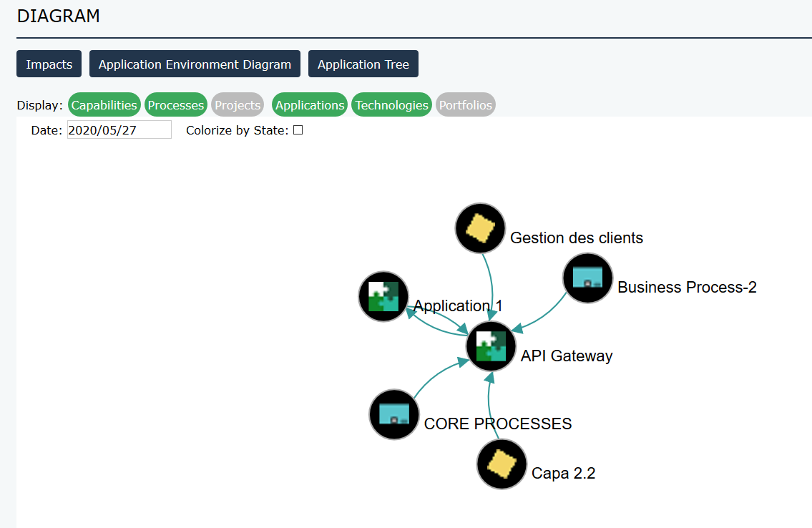
Task: Toggle Capabilities display filter off
Action: [x=104, y=105]
